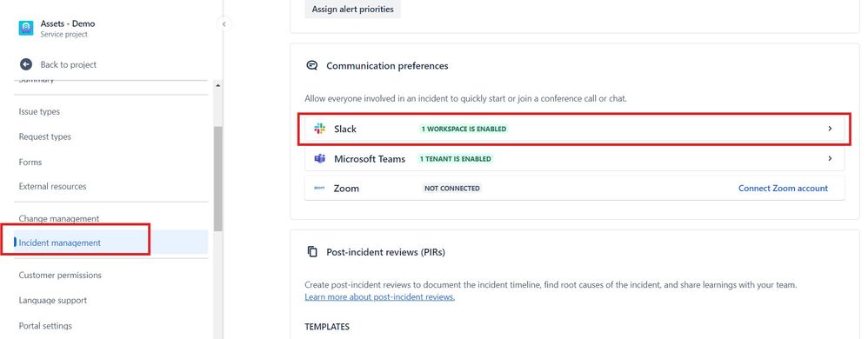Expand the Microsoft Teams row chevron
This screenshot has height=339, width=868.
click(x=830, y=158)
